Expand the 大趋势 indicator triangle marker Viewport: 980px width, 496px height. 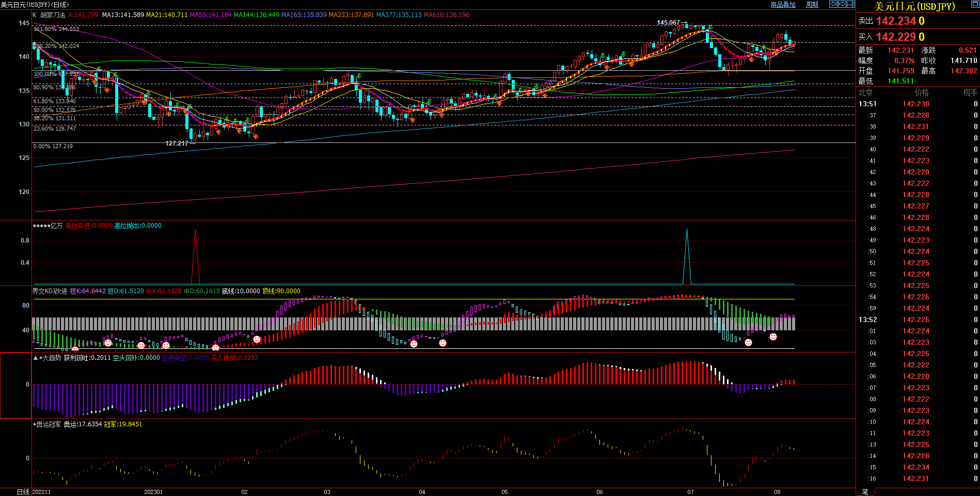[x=35, y=358]
